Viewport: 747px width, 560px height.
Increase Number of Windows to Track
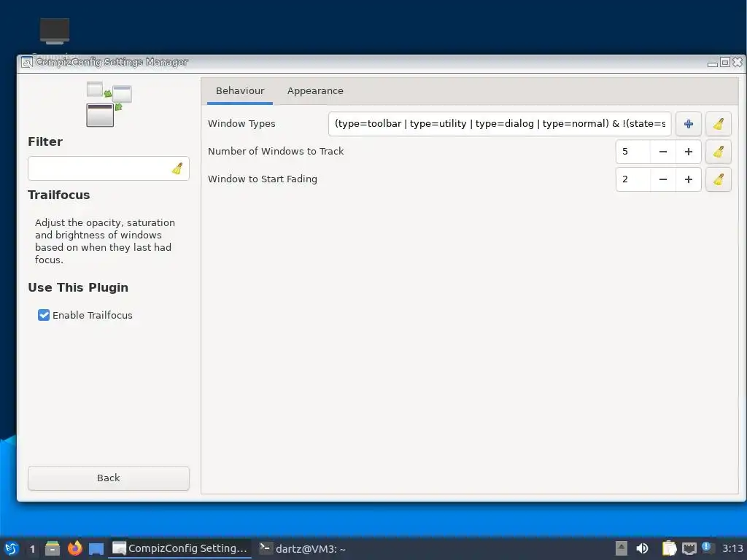coord(689,152)
